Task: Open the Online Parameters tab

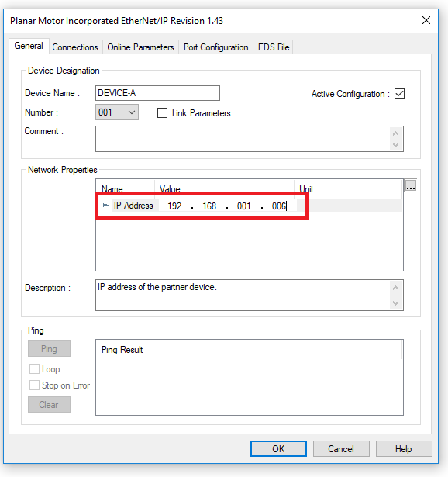Action: pos(140,47)
